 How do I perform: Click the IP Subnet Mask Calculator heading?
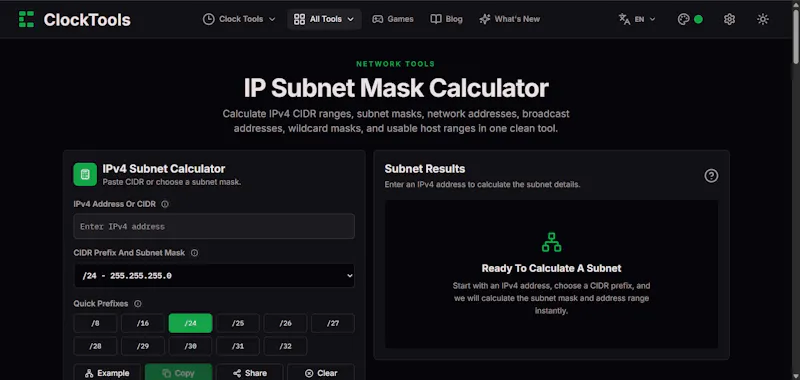tap(395, 88)
